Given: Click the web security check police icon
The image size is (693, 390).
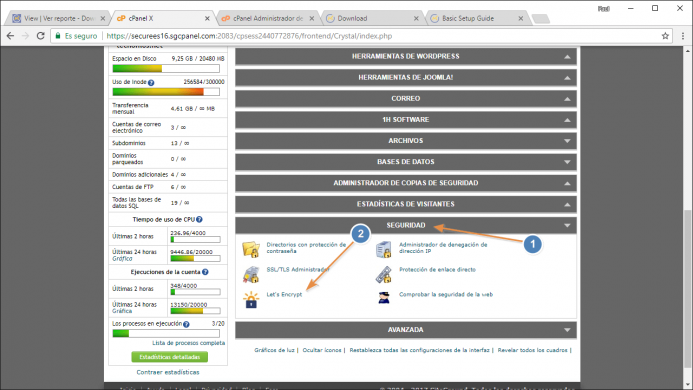Looking at the screenshot, I should tap(384, 298).
